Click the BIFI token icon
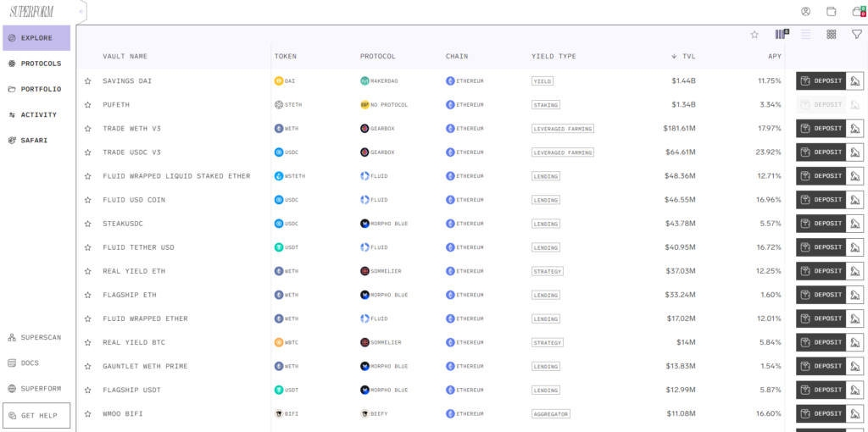868x432 pixels. point(278,413)
